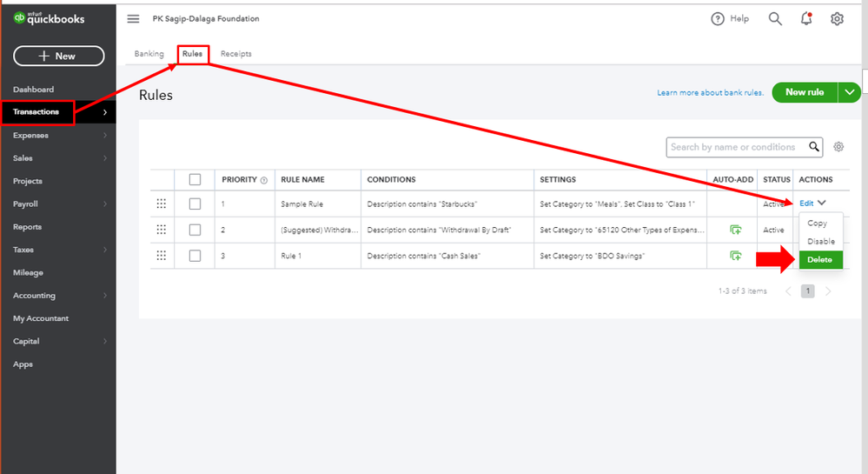Go to previous page arrow

click(x=788, y=291)
